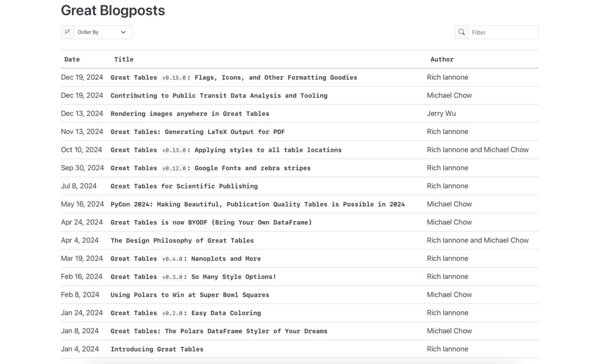Open 'Applying styles to all table locations' post

226,150
